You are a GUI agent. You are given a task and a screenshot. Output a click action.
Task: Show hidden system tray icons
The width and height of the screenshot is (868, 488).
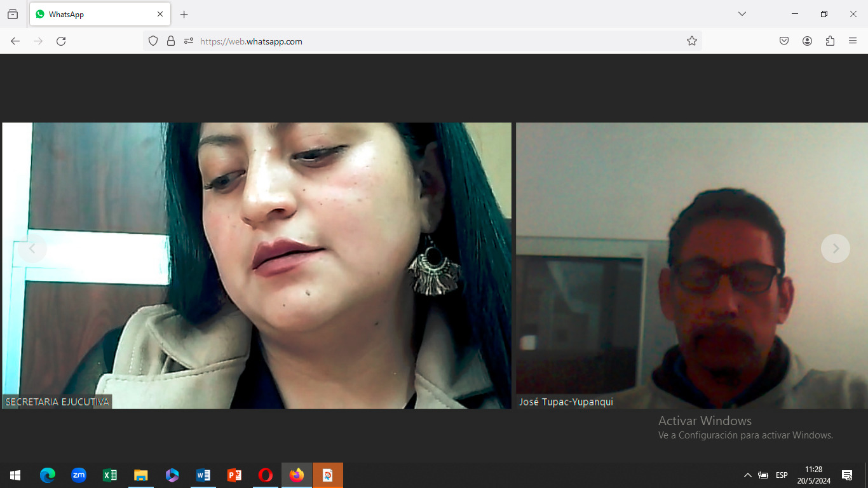click(x=748, y=475)
